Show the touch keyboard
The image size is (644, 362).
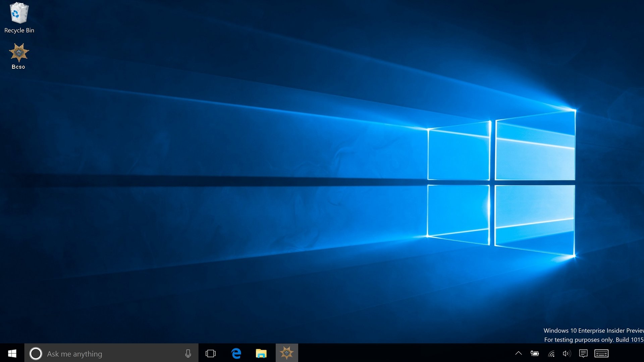pos(601,353)
